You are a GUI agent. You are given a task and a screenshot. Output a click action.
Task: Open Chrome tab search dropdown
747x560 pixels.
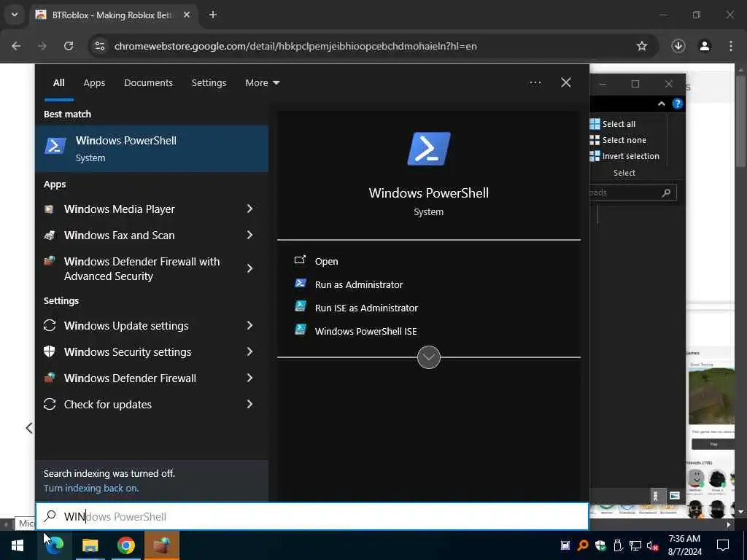(15, 15)
